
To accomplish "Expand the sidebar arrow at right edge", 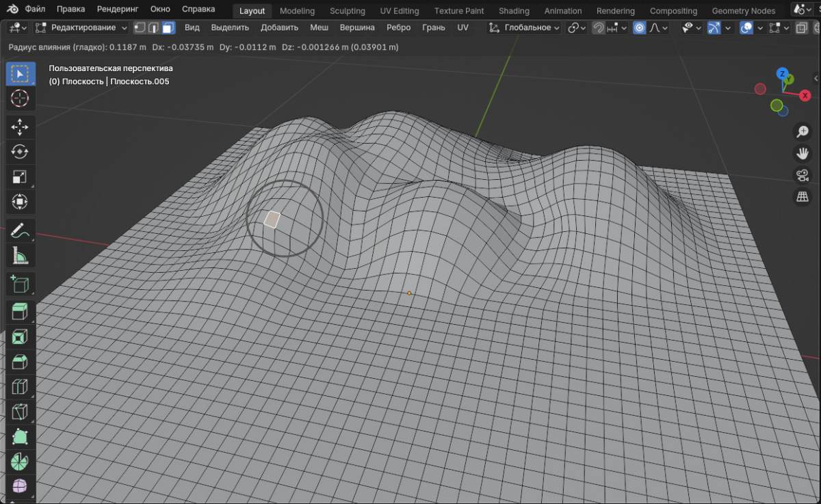I will (x=816, y=78).
